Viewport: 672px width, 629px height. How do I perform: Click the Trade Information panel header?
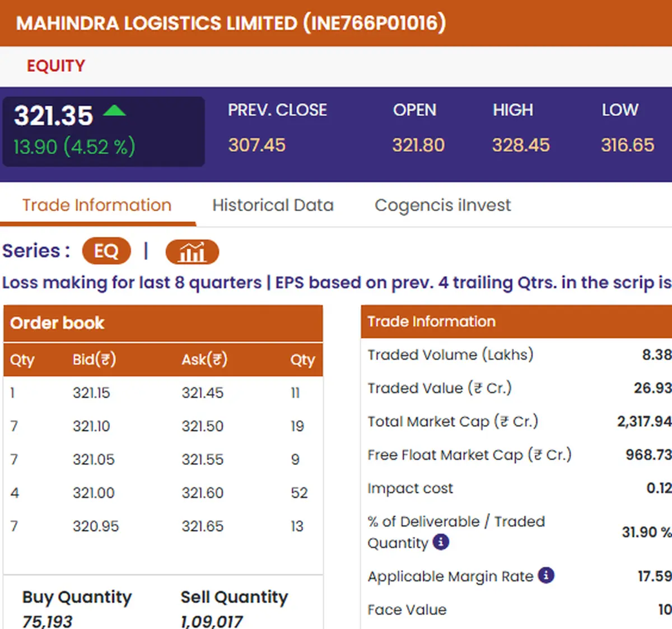(516, 322)
